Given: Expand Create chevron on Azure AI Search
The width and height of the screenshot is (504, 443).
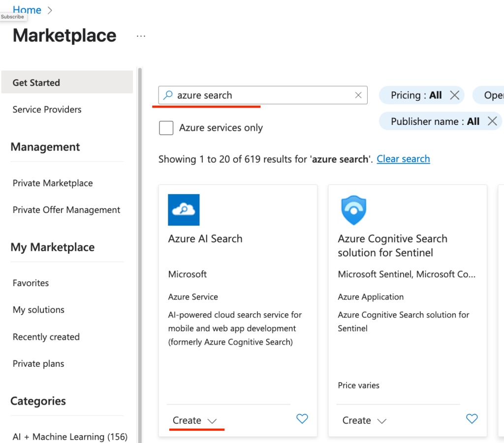Looking at the screenshot, I should click(212, 421).
